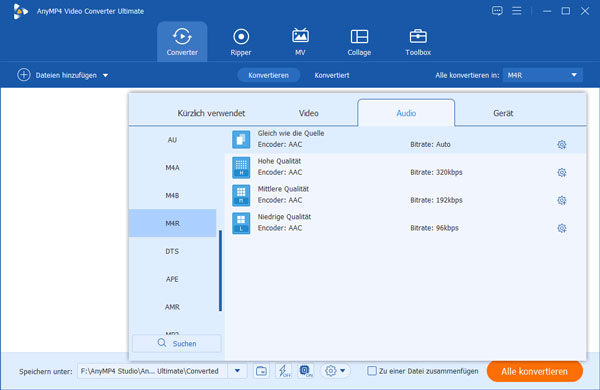Screen dimensions: 600x390
Task: Open the Ripper module
Action: pos(241,42)
